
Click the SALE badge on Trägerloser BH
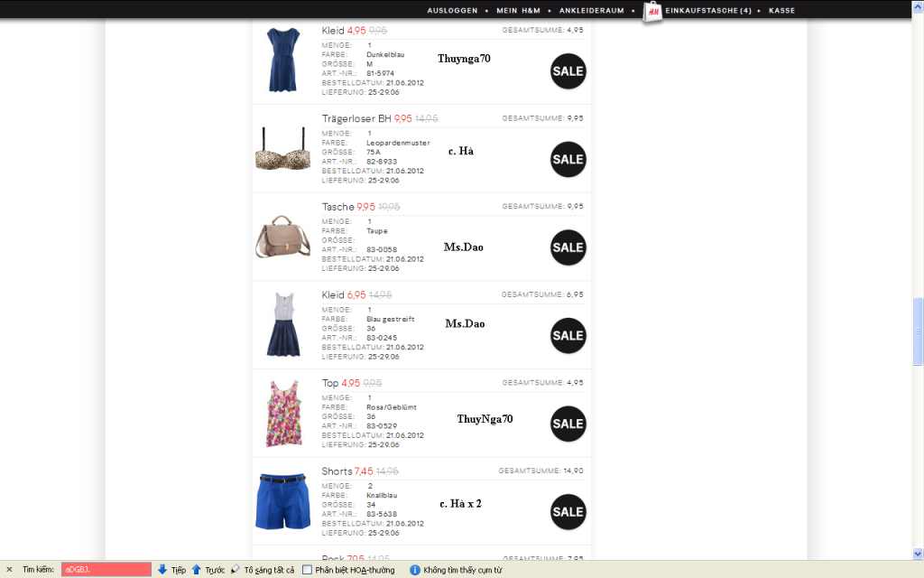point(568,160)
